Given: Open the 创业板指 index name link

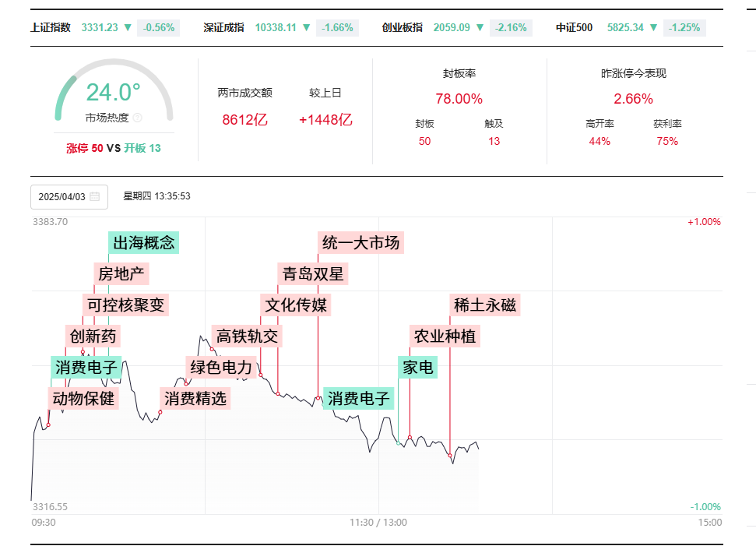Looking at the screenshot, I should click(402, 27).
